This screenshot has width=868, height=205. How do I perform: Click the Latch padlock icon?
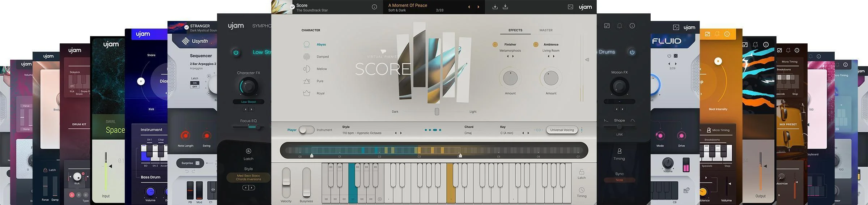point(582,172)
